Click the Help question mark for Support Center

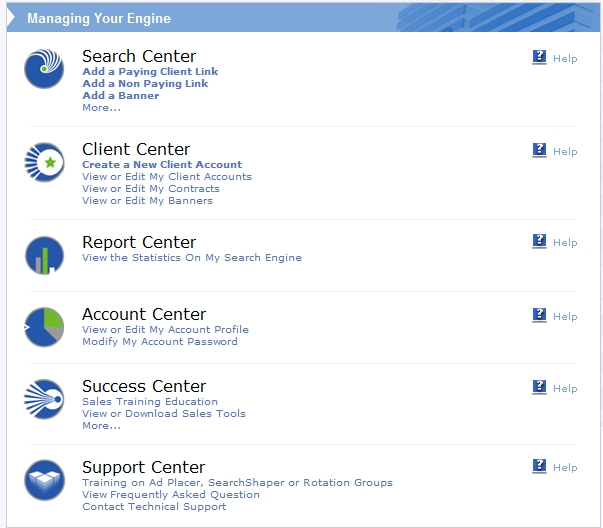539,467
